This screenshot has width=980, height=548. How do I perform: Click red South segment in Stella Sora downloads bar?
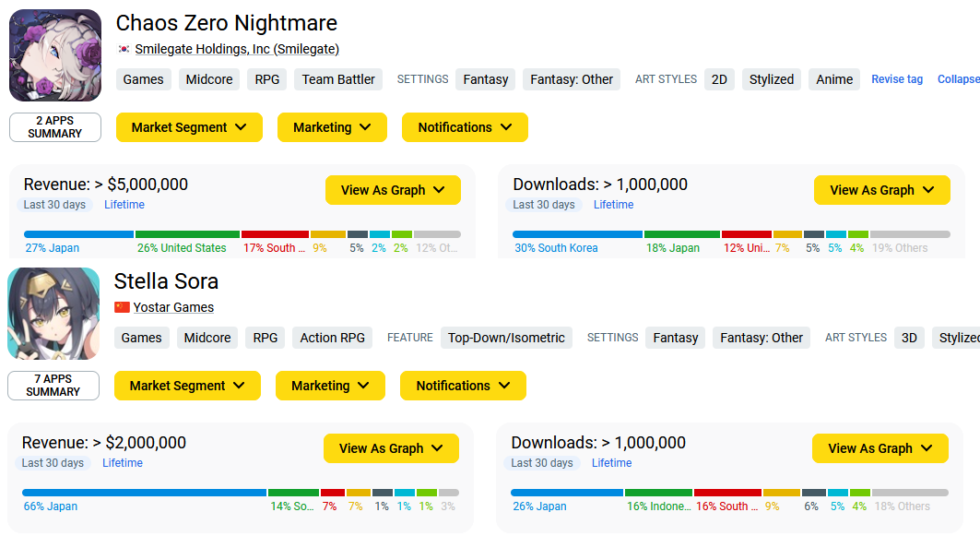coord(727,493)
